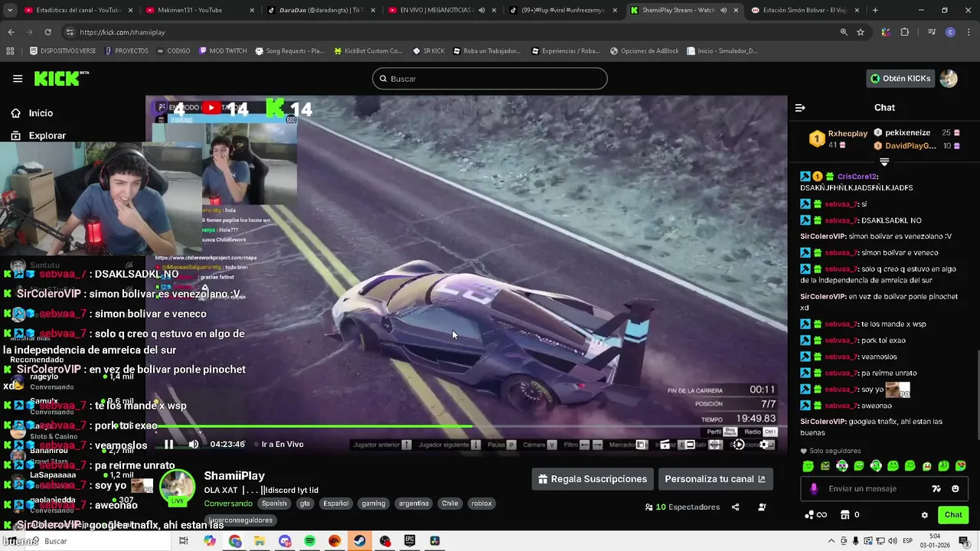
Task: Open the 7TV emote picker icon
Action: [936, 488]
